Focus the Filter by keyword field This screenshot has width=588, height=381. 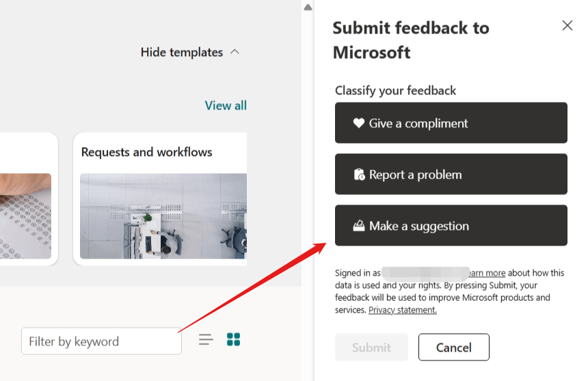(101, 341)
